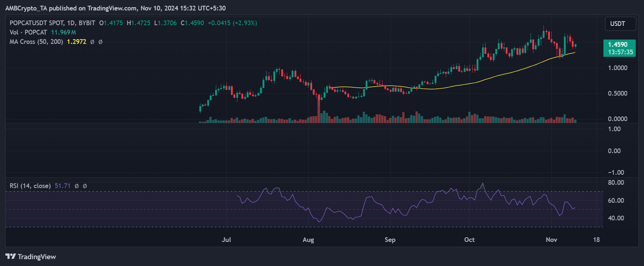Viewport: 644px width, 266px height.
Task: Click the TradingView logo
Action: [31, 257]
